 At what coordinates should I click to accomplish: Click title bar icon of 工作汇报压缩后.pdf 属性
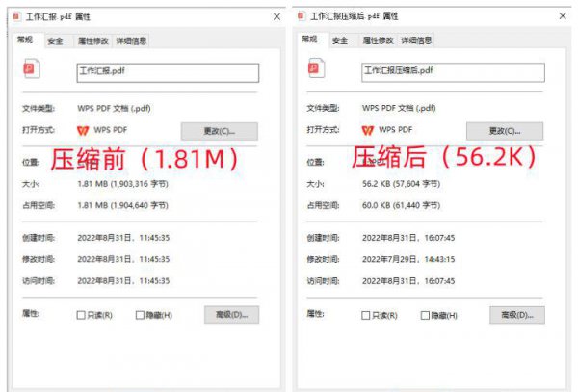(x=301, y=15)
